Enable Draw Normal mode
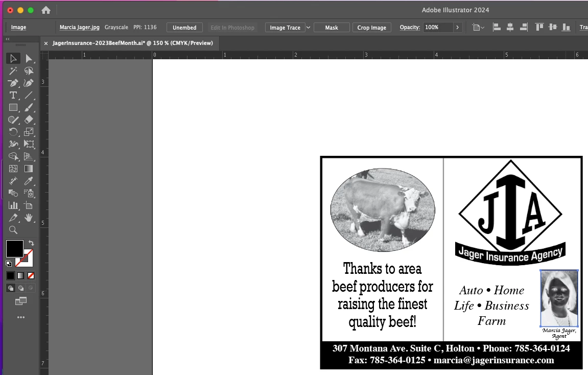Viewport: 588px width, 375px height. click(x=11, y=288)
